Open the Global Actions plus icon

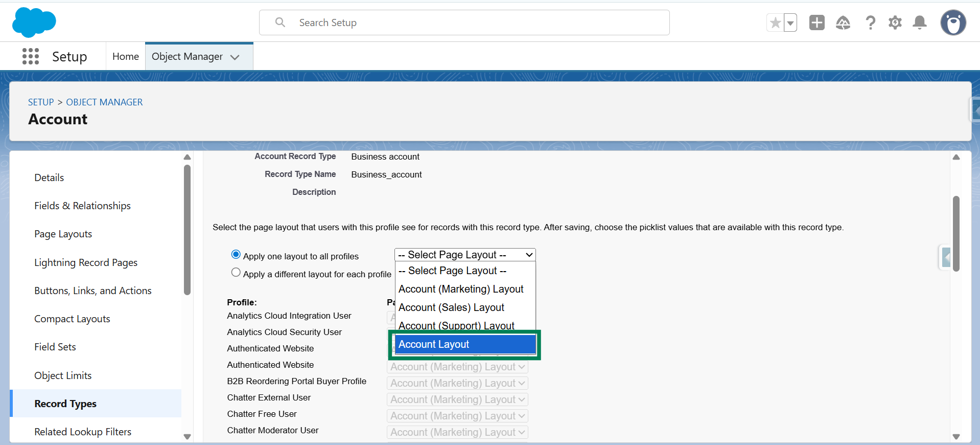point(816,23)
